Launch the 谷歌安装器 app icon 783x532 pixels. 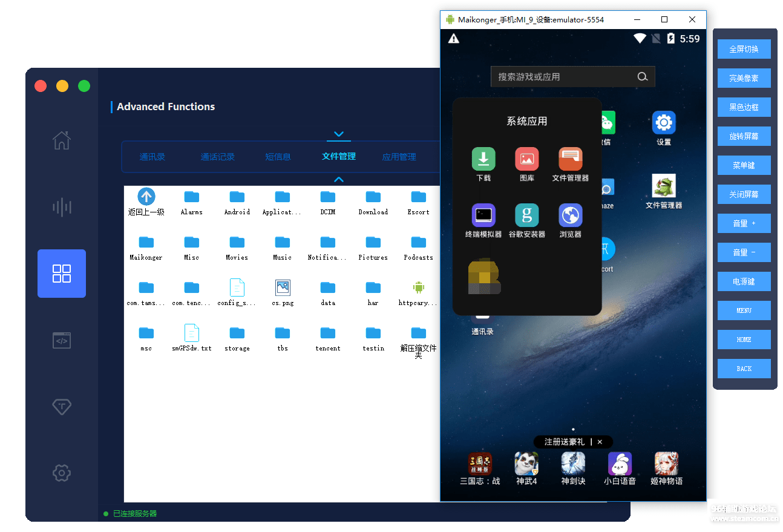click(x=526, y=216)
